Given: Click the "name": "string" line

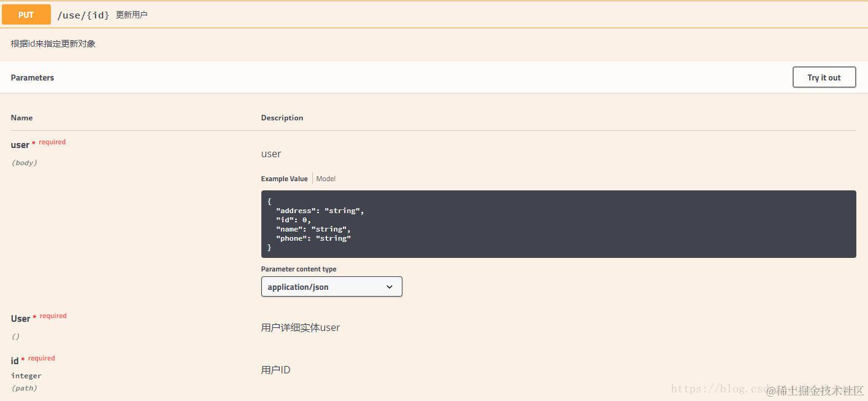Looking at the screenshot, I should click(x=313, y=229).
